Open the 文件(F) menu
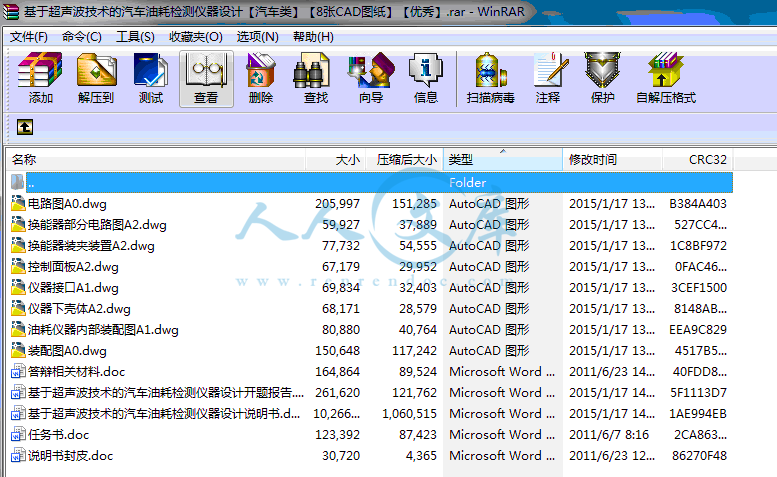Viewport: 777px width, 477px height. [x=29, y=37]
